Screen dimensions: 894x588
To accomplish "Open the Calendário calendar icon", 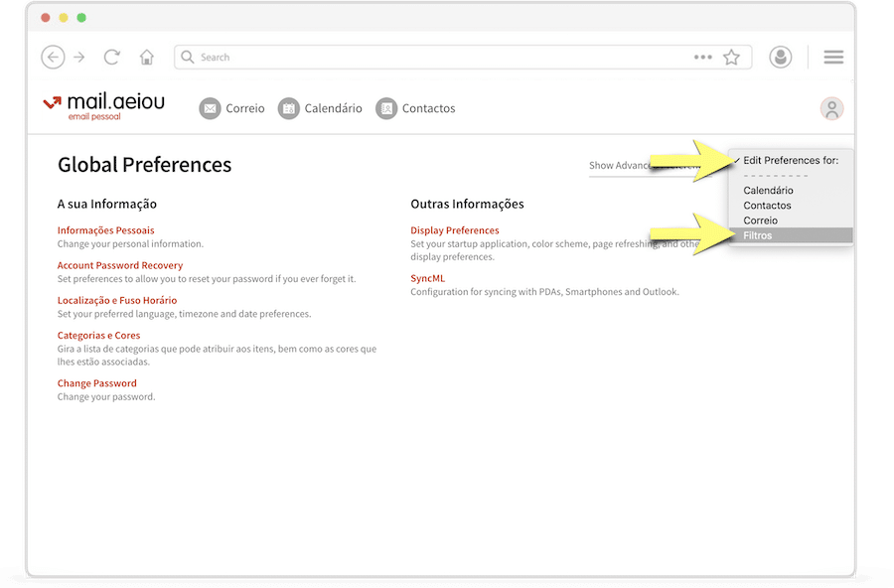I will (289, 108).
